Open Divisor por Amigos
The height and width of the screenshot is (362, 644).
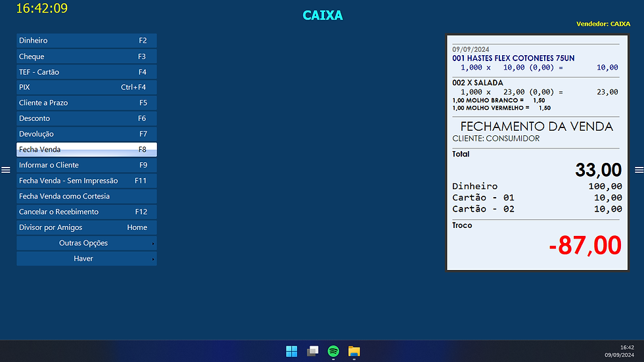[x=87, y=227]
